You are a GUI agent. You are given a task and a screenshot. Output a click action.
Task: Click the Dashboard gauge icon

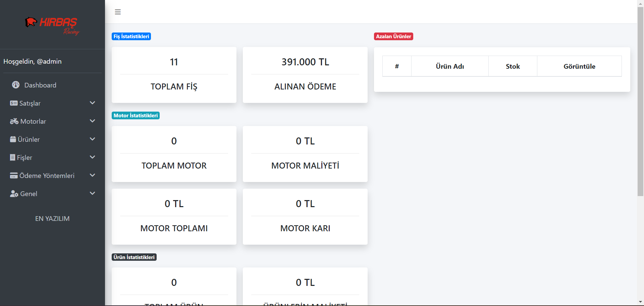coord(16,85)
